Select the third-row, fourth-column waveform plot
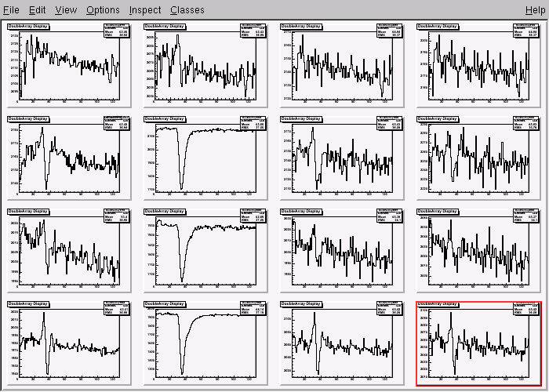549x392 pixels. (478, 251)
